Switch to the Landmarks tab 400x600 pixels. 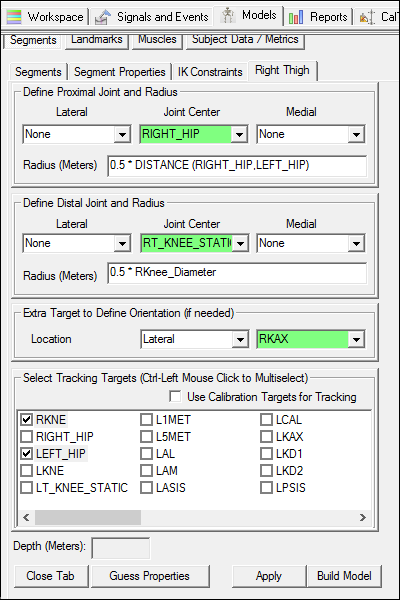click(96, 39)
